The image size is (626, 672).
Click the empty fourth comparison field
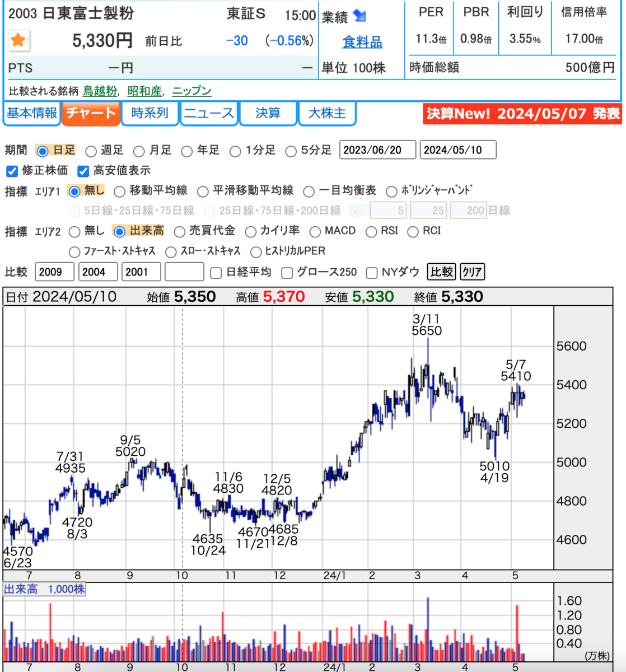click(x=184, y=272)
